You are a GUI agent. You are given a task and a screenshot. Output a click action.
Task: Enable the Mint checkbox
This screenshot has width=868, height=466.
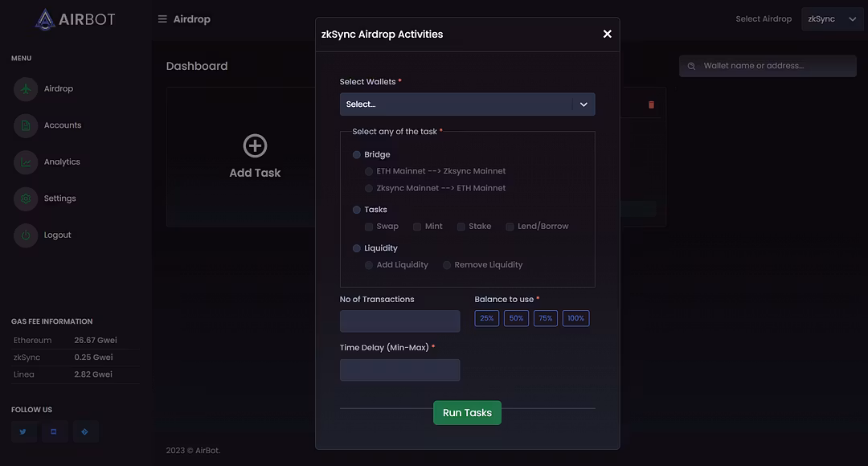point(417,227)
